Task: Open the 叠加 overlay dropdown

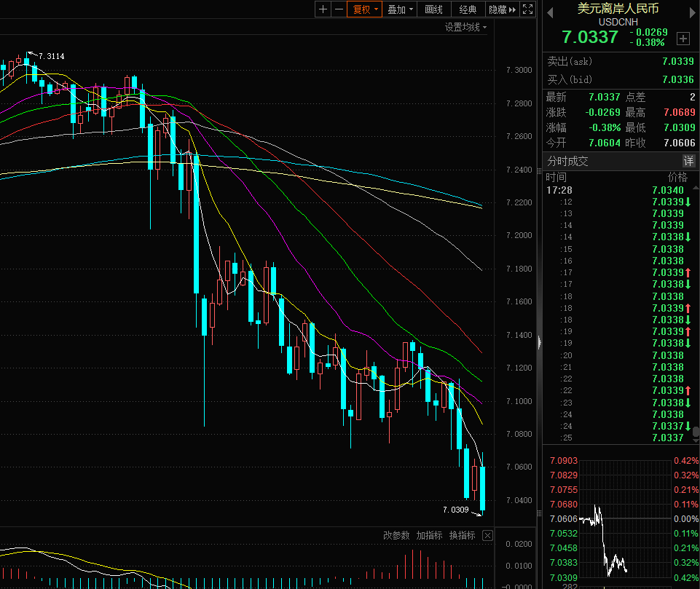Action: click(x=401, y=9)
